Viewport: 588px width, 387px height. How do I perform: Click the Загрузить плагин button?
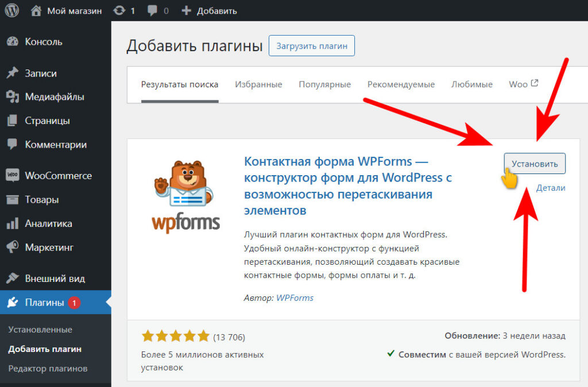click(x=312, y=45)
